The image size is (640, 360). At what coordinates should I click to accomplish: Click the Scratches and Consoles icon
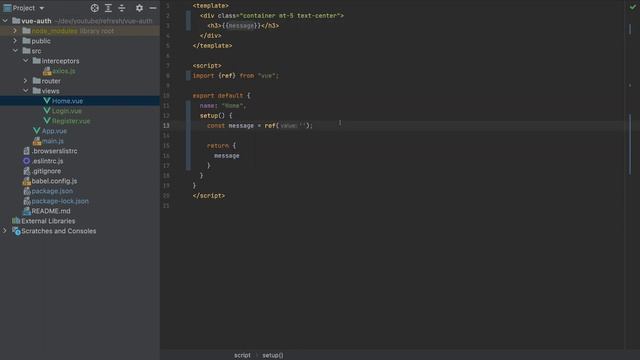coord(16,231)
